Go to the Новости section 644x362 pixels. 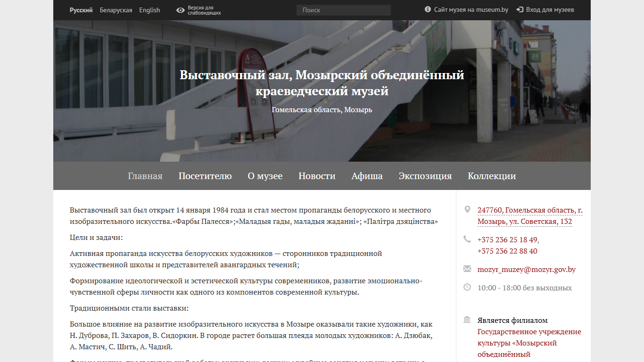click(317, 176)
